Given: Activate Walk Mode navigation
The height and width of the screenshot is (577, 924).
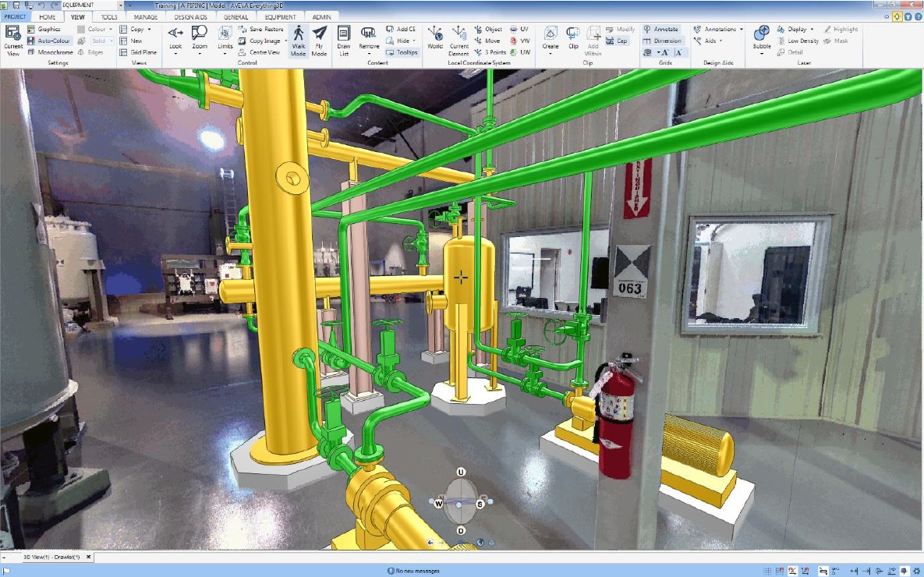Looking at the screenshot, I should point(299,41).
